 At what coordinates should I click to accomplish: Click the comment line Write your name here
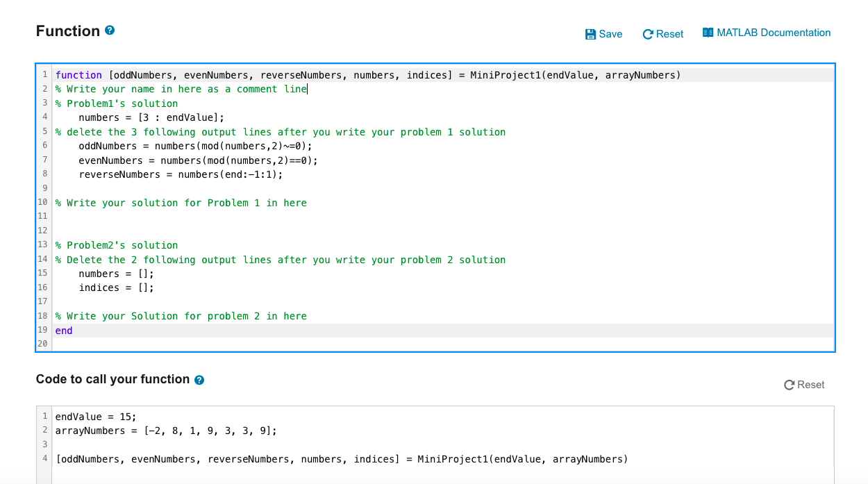[181, 89]
